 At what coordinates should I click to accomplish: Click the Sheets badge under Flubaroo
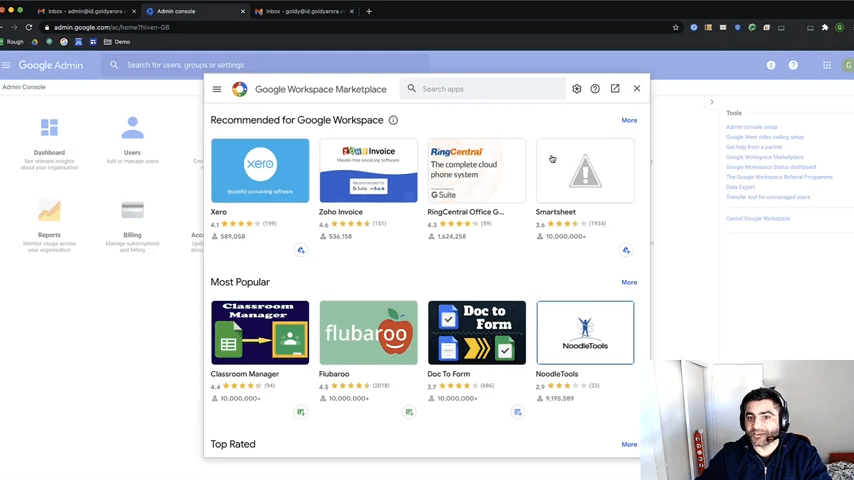coord(409,412)
